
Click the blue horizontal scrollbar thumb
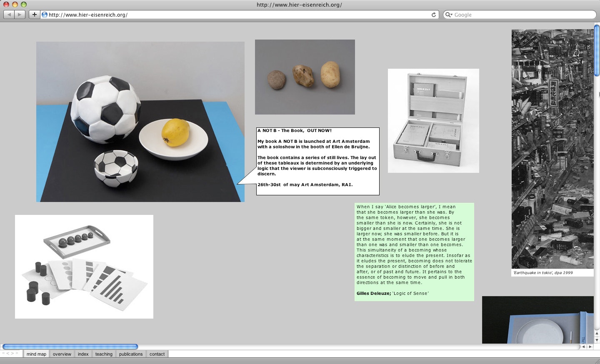70,347
